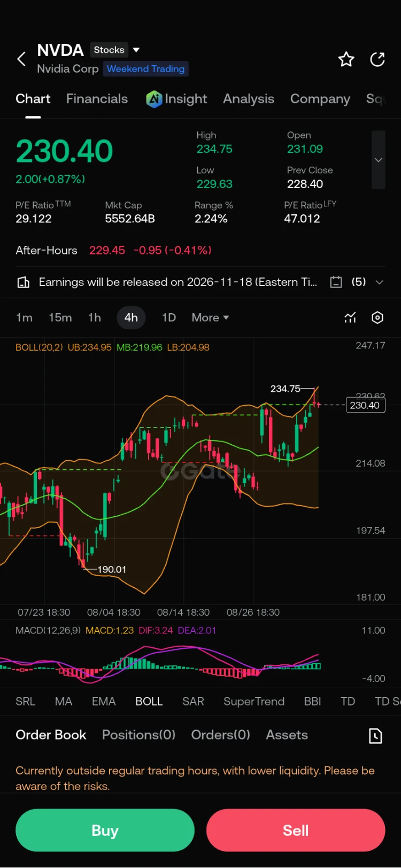The height and width of the screenshot is (868, 401).
Task: Select the 1h timeframe
Action: [95, 317]
